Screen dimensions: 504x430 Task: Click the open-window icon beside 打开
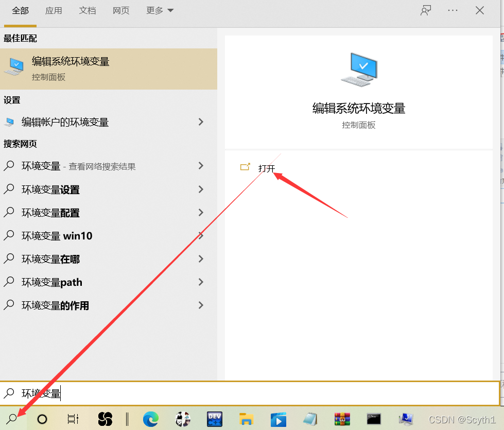tap(245, 167)
